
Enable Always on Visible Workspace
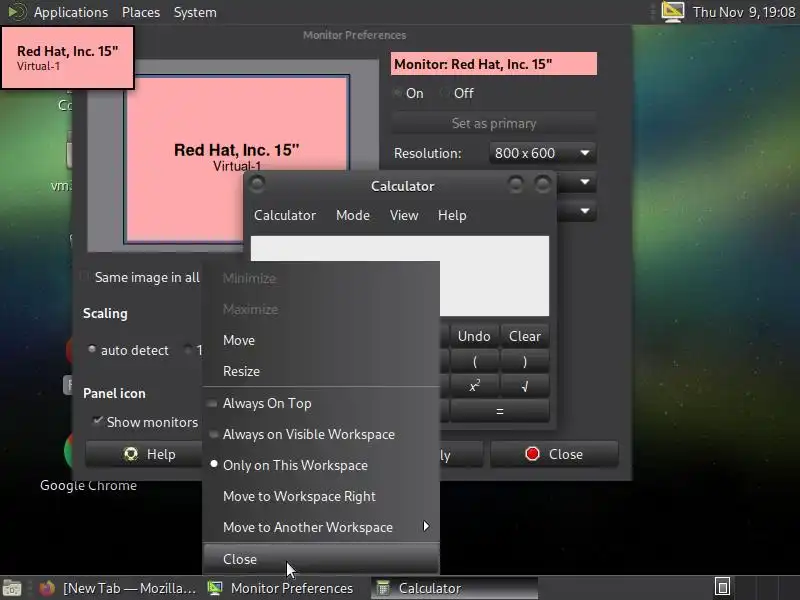coord(321,435)
